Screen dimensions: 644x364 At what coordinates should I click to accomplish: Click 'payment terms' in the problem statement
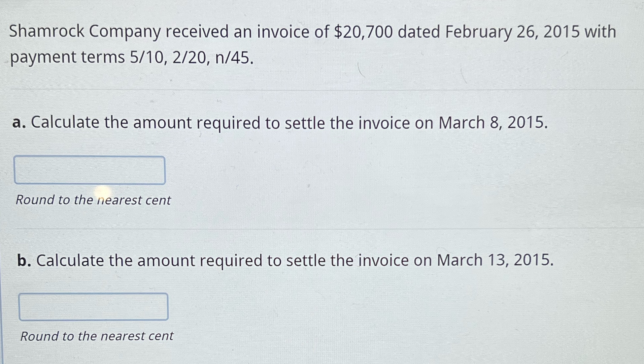pos(67,58)
